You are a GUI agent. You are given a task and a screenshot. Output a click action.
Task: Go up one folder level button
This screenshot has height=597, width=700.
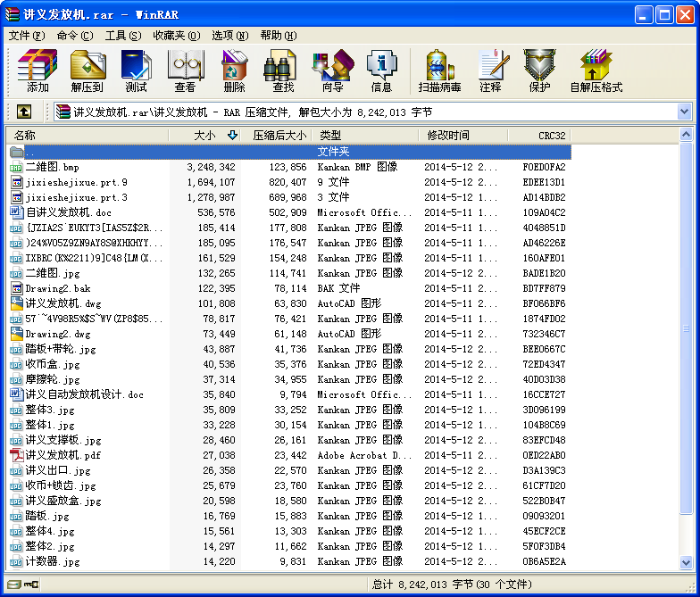point(24,112)
